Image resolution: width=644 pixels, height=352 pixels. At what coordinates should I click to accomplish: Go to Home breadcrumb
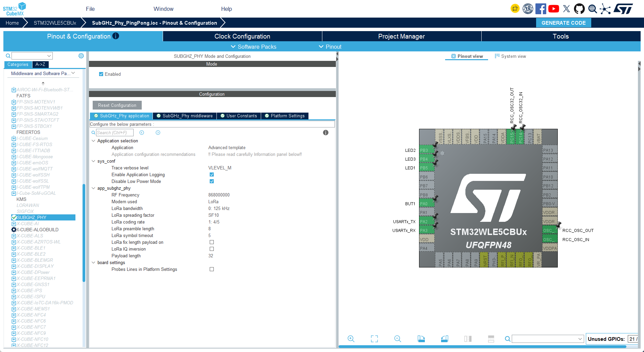12,23
